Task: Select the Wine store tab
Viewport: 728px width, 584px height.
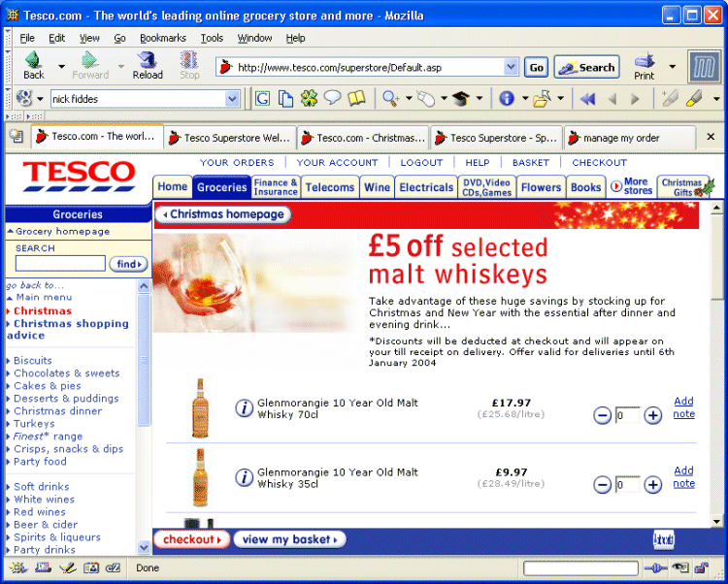Action: click(377, 187)
